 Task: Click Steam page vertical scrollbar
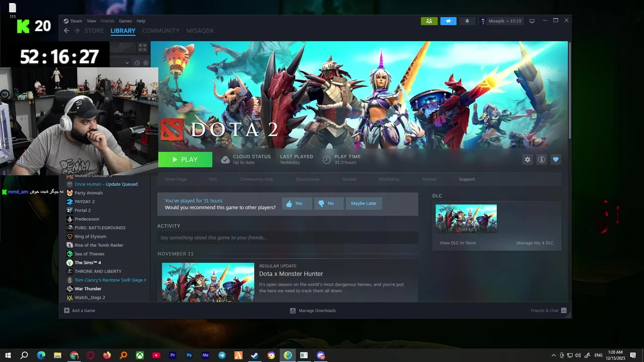click(x=570, y=90)
